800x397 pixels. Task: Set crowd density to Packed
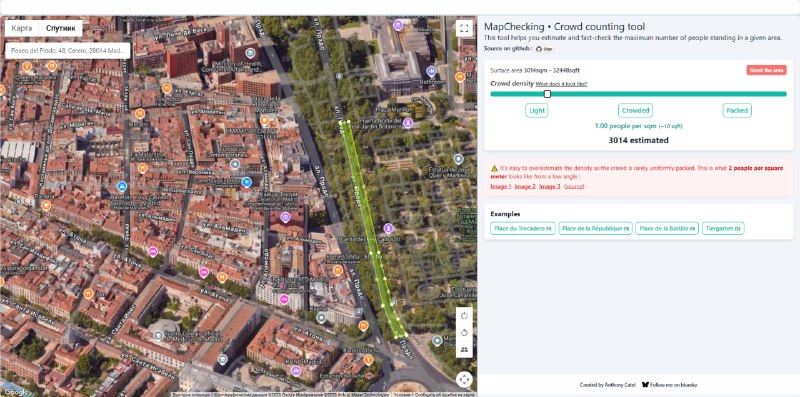tap(737, 111)
